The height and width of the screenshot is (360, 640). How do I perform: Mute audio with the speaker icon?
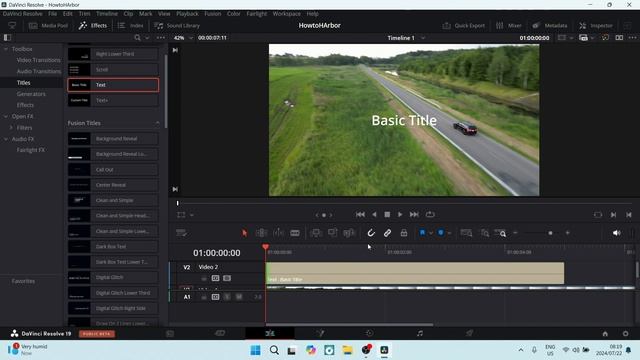[x=616, y=233]
